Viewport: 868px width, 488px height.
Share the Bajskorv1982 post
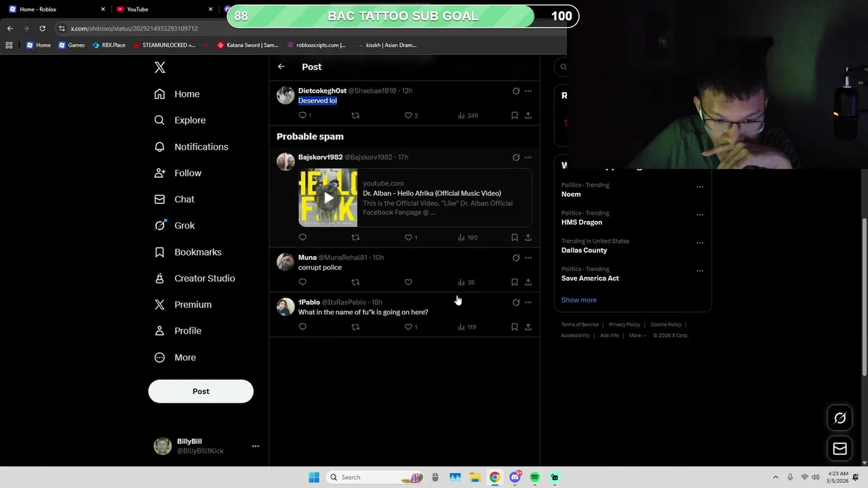coord(528,237)
